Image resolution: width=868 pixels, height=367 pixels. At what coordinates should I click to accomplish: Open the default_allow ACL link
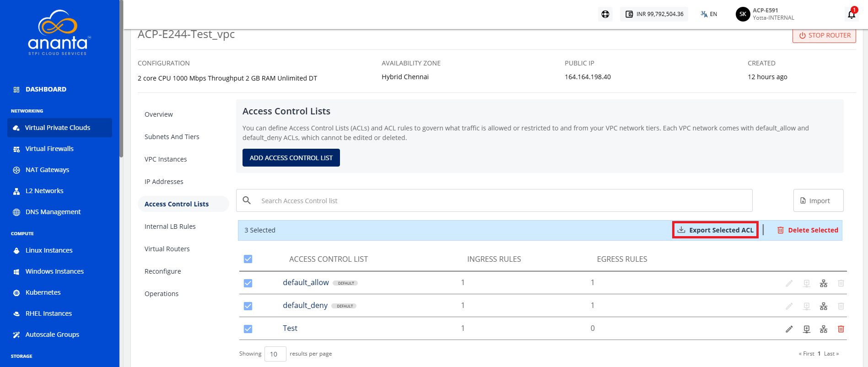[x=306, y=282]
